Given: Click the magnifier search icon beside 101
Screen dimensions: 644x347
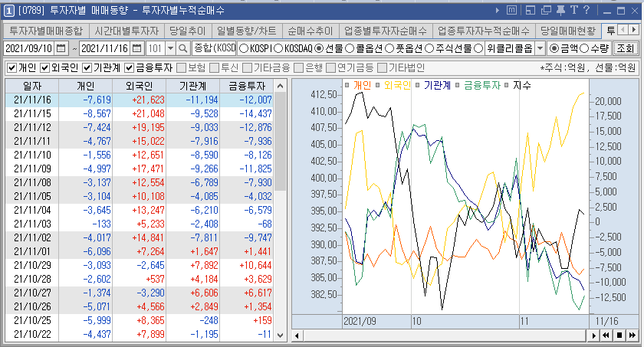Looking at the screenshot, I should click(x=182, y=48).
